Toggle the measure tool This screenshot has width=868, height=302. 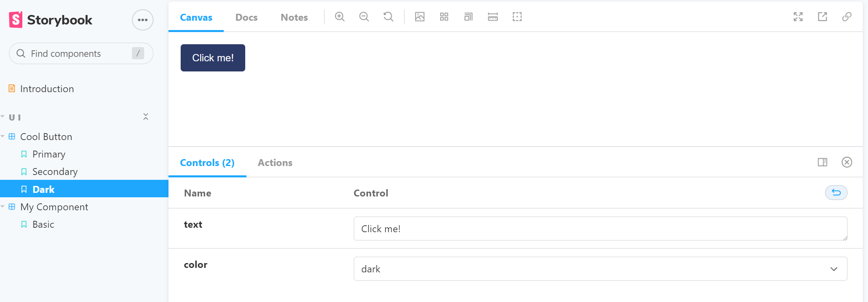[x=492, y=17]
